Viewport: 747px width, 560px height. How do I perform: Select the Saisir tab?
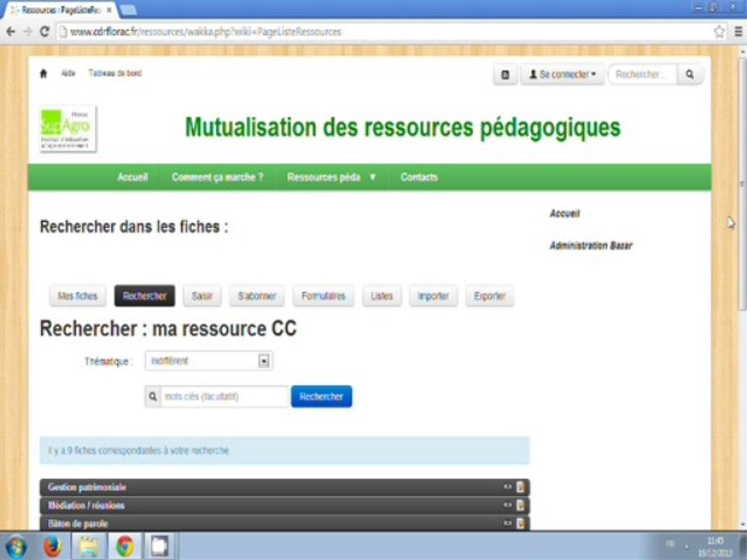click(x=202, y=296)
